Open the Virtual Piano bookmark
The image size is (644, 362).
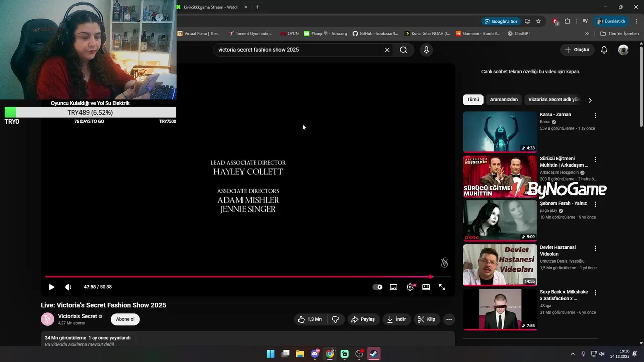coord(199,34)
